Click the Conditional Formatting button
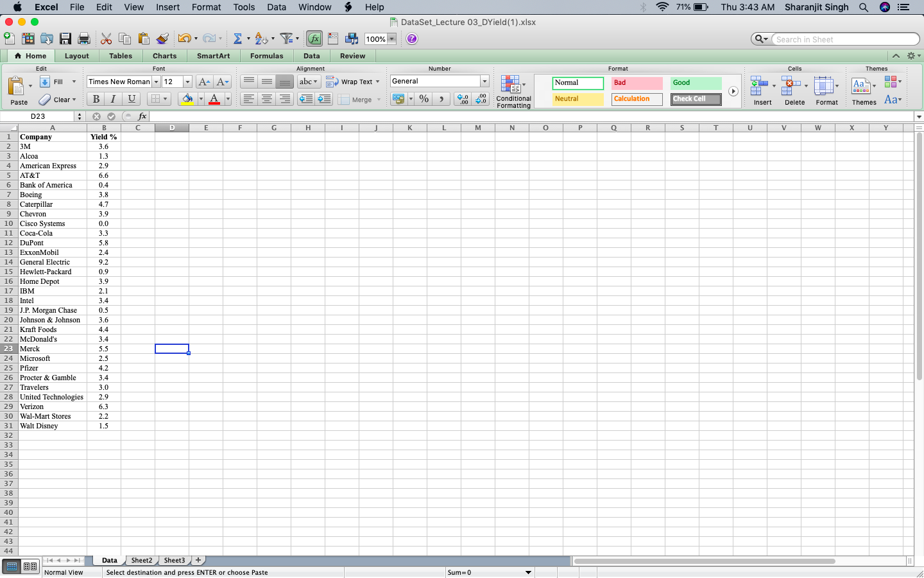 tap(513, 91)
